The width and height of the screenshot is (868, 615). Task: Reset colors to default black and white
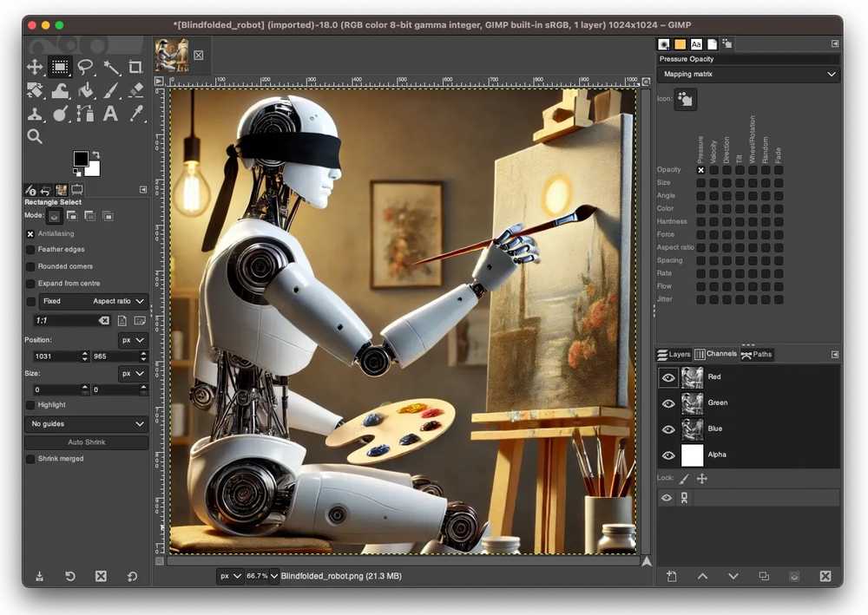[77, 172]
